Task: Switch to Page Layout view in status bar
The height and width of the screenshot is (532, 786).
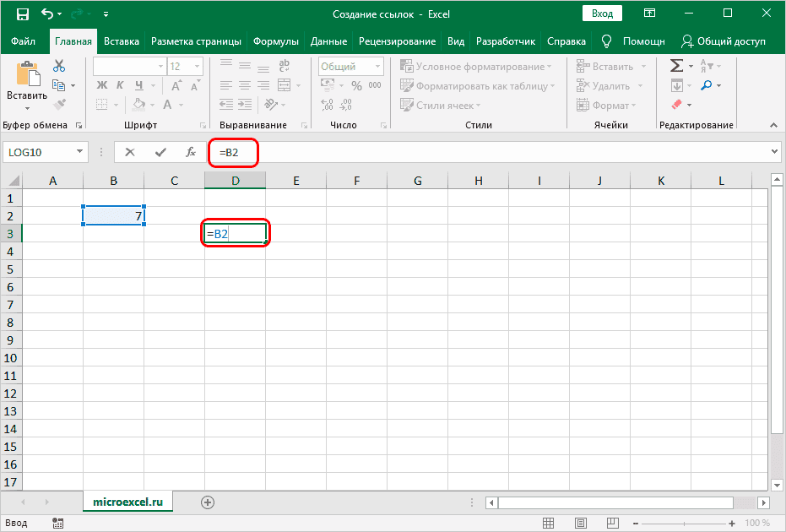Action: coord(579,523)
